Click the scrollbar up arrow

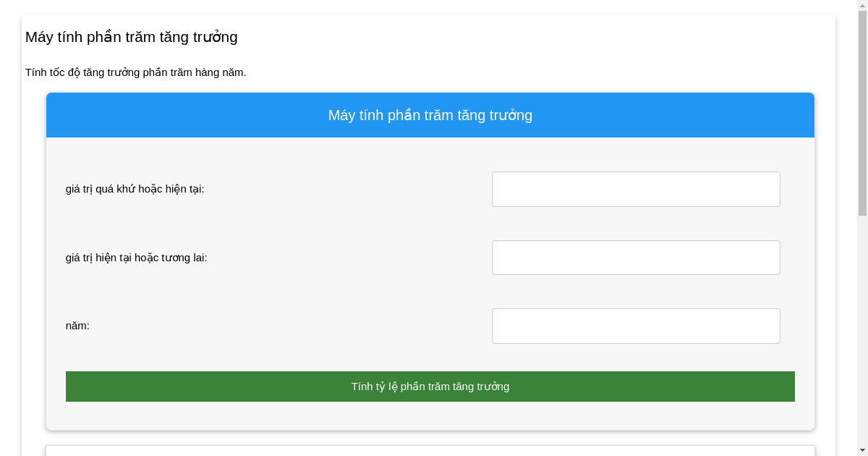862,6
